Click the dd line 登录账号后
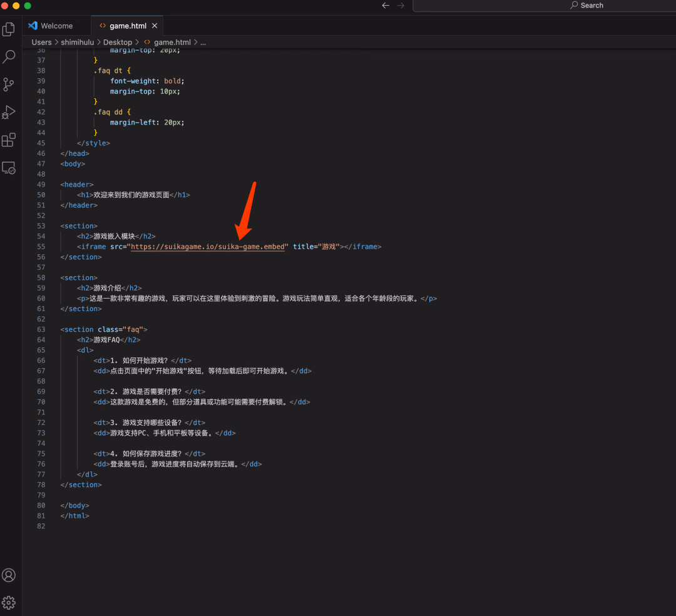The width and height of the screenshot is (676, 616). [x=178, y=464]
